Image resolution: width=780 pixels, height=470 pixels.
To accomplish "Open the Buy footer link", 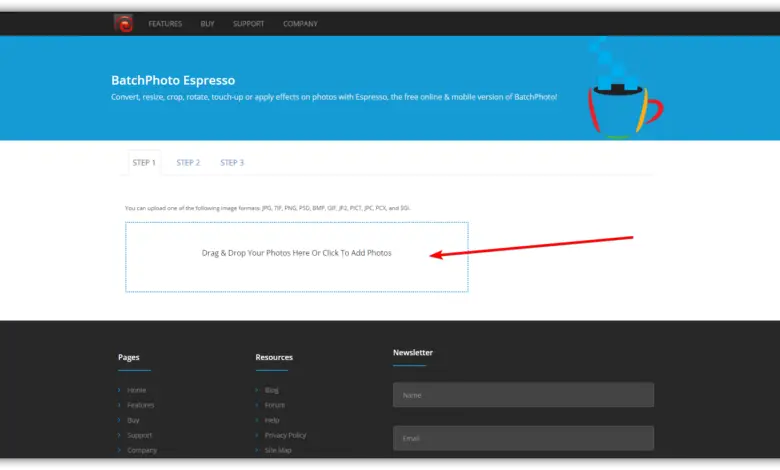I will 133,420.
